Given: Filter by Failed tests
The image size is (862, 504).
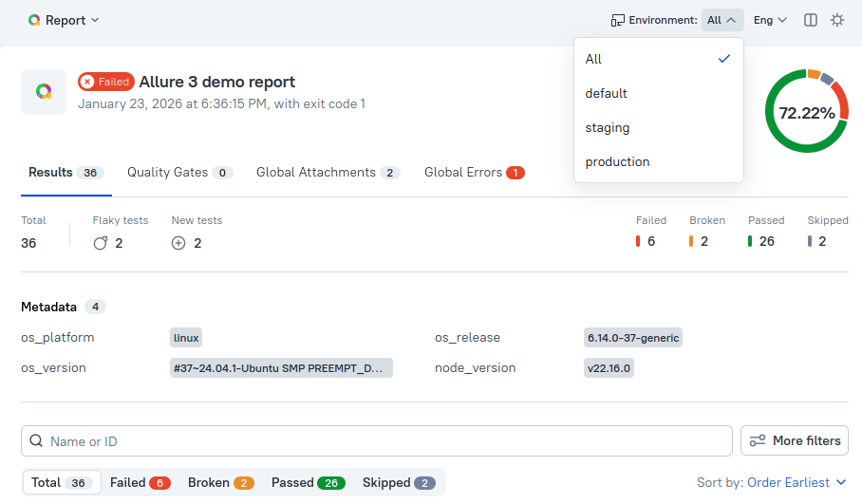Looking at the screenshot, I should coord(141,482).
